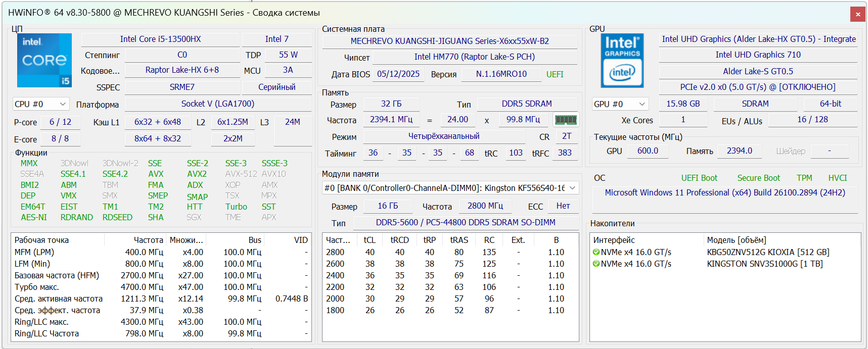The image size is (868, 349).
Task: Close the HWiNFO system summary window
Action: (x=857, y=14)
